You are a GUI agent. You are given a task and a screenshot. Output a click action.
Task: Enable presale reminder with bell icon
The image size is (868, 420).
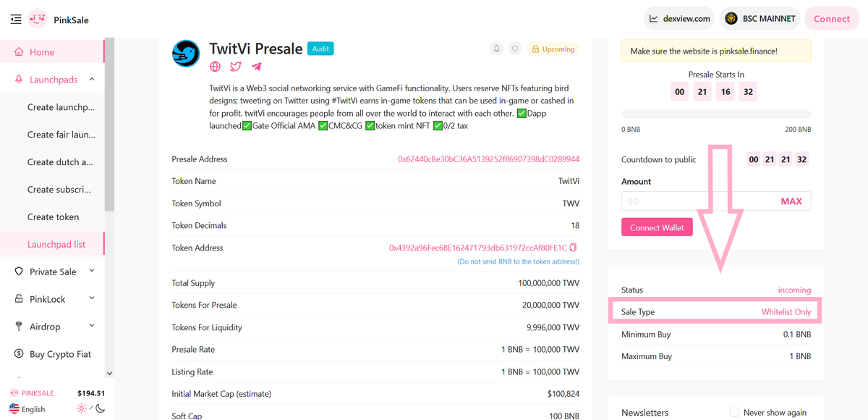(496, 49)
